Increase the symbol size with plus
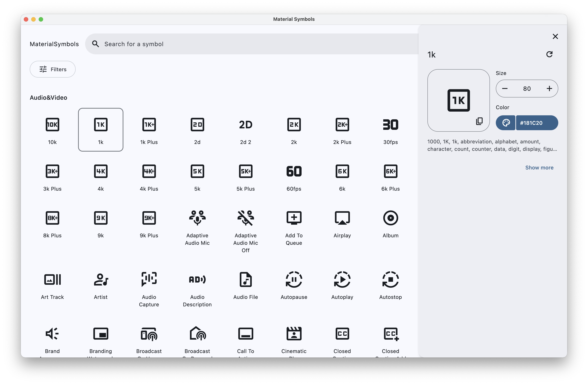Screen dimensions: 588x385 [x=549, y=89]
